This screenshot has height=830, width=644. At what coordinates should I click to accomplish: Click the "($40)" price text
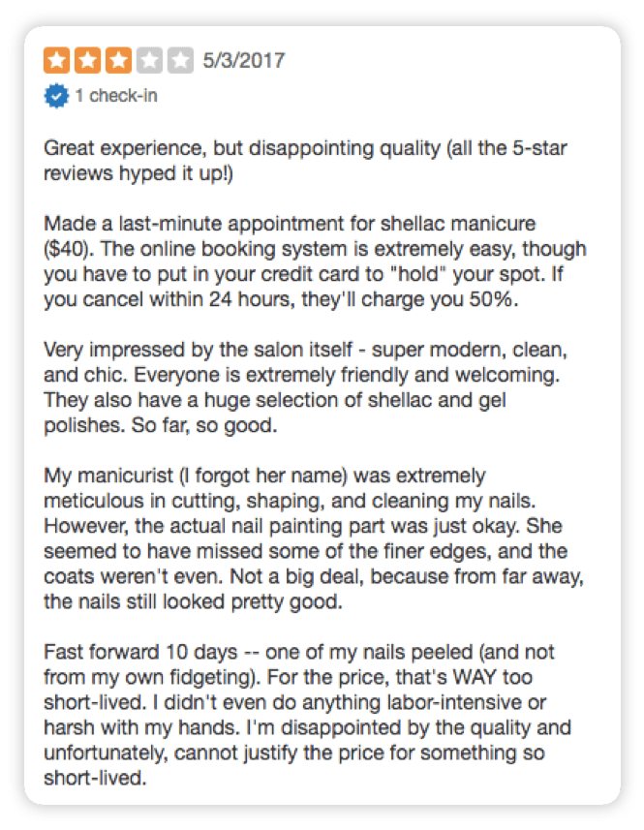69,248
